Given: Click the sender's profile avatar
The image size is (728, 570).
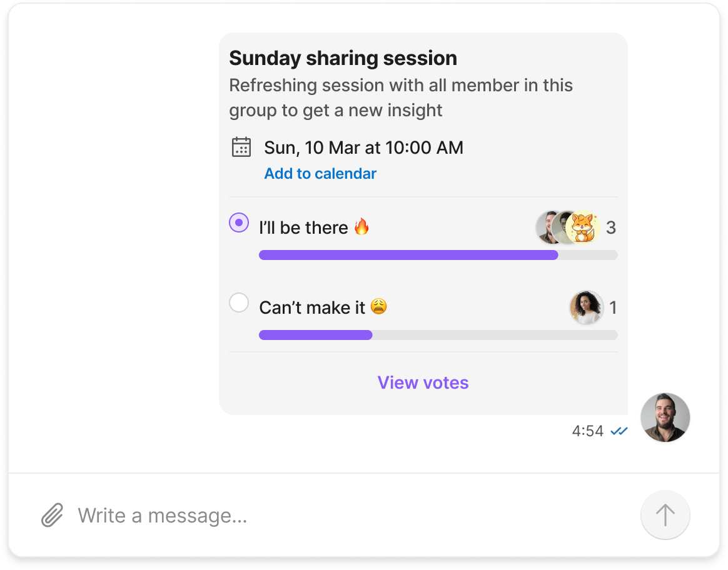Looking at the screenshot, I should point(665,417).
